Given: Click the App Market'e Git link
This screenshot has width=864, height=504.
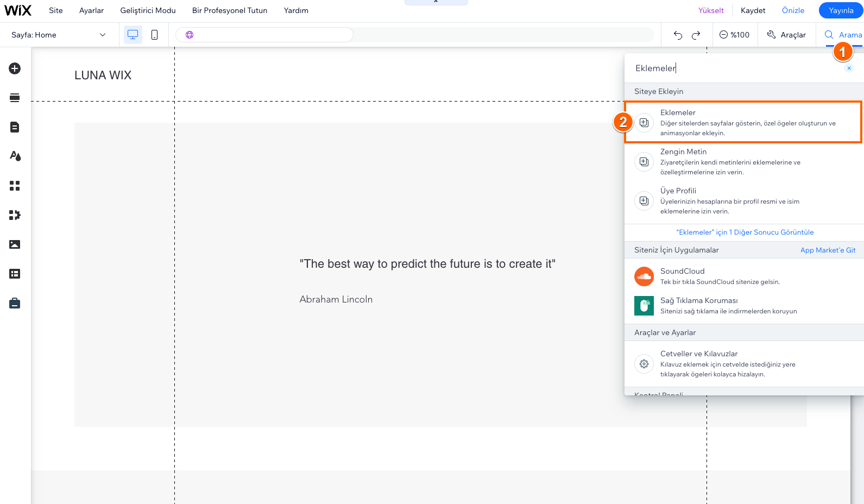Looking at the screenshot, I should coord(828,250).
